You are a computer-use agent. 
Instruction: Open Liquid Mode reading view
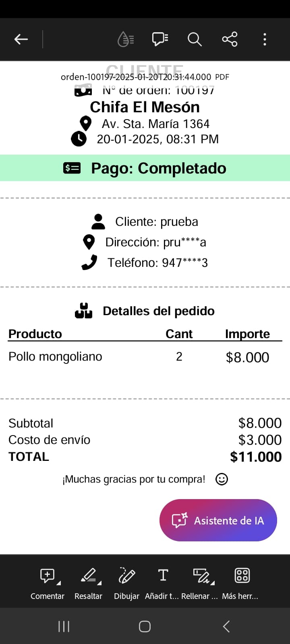point(125,39)
